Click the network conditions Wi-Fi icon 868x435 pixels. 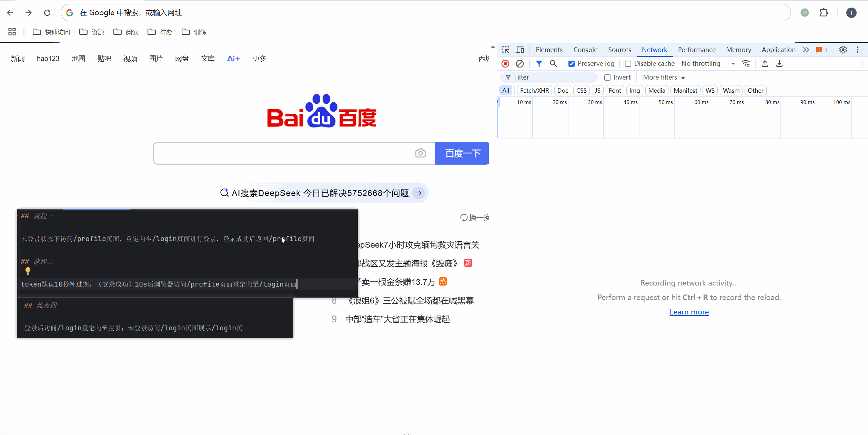tap(746, 64)
